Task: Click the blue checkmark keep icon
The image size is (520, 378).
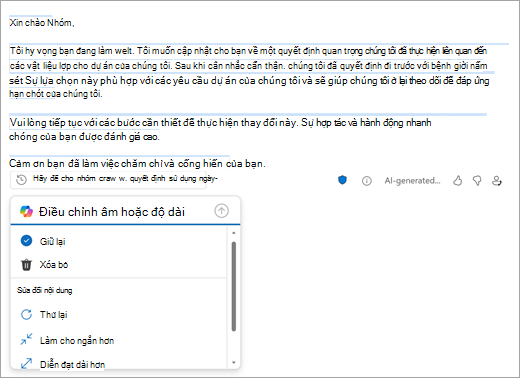Action: pos(26,241)
